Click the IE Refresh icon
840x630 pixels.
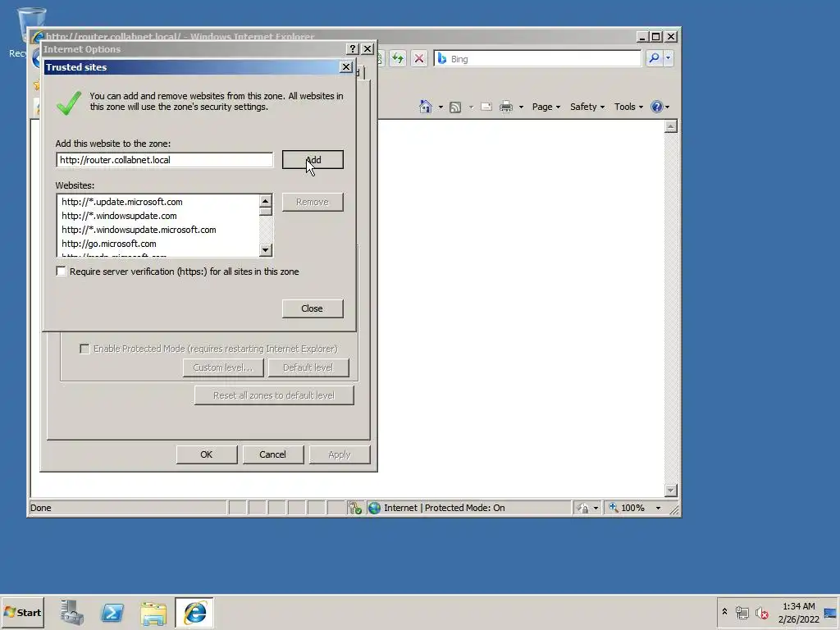click(x=398, y=58)
